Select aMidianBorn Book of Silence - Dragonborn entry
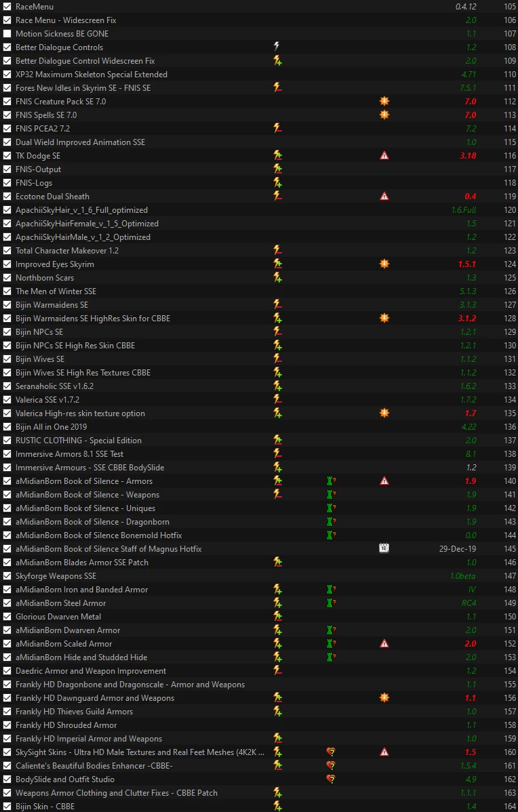The height and width of the screenshot is (812, 518). pyautogui.click(x=92, y=521)
